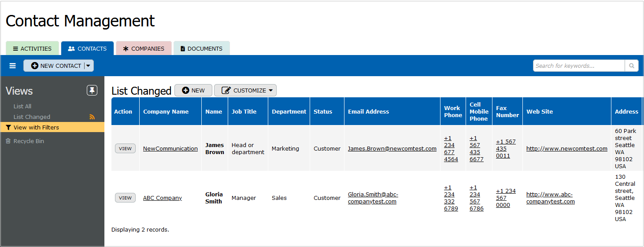The width and height of the screenshot is (644, 247).
Task: Select View with Filters in sidebar
Action: point(36,127)
